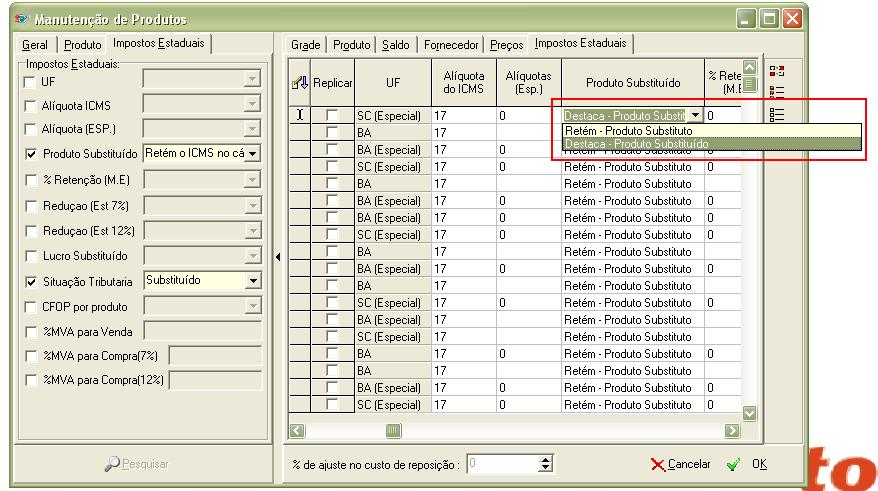Click the red X Cancelar icon
Screen dimensions: 878x491
pyautogui.click(x=658, y=464)
